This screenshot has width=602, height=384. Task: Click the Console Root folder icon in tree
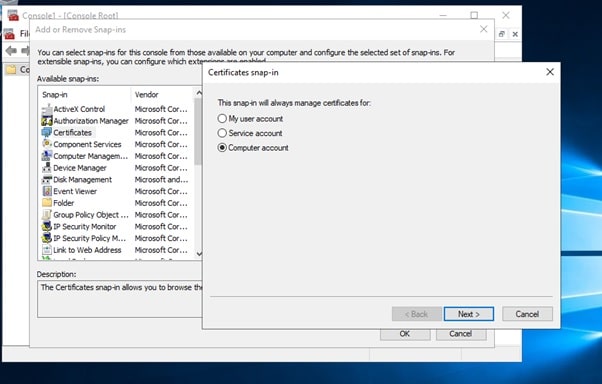coord(12,70)
